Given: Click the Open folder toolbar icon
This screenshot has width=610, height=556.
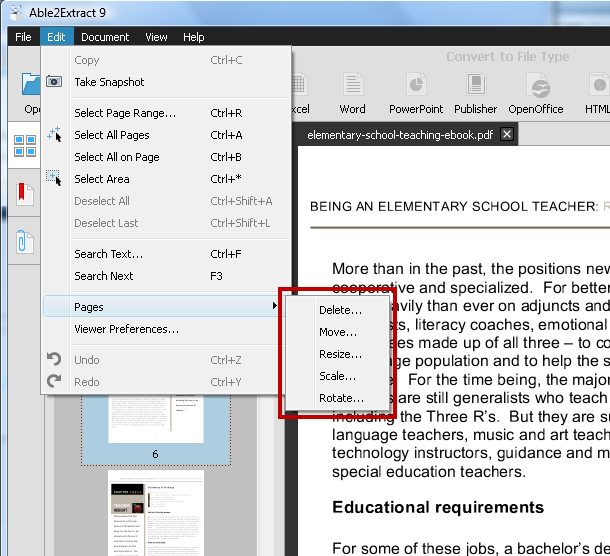Looking at the screenshot, I should click(31, 84).
